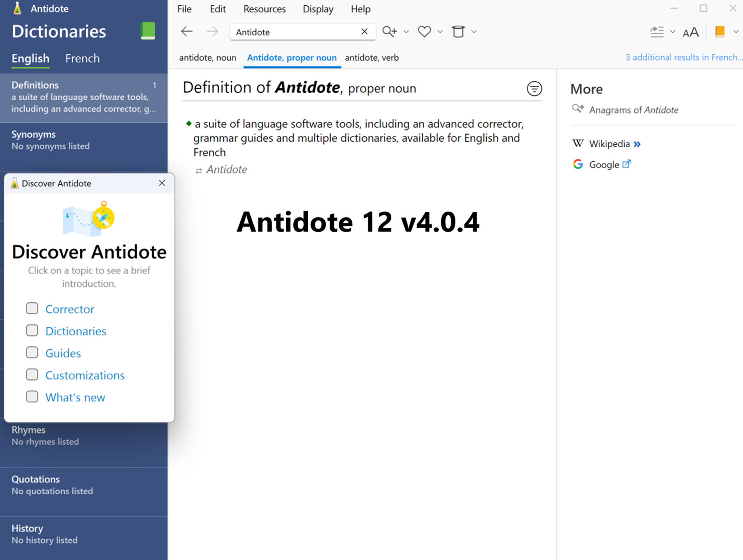Image resolution: width=743 pixels, height=560 pixels.
Task: Expand the dropdown beside the search magnifier
Action: click(406, 32)
